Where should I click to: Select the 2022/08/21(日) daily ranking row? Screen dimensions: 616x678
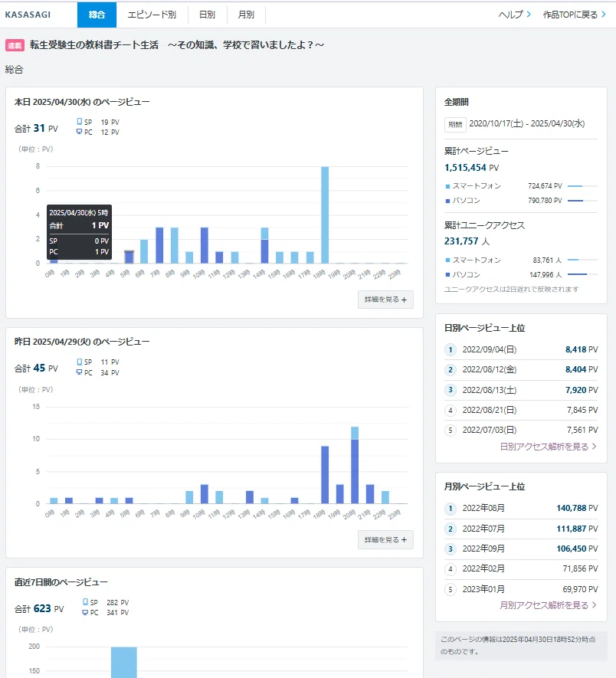click(x=521, y=411)
